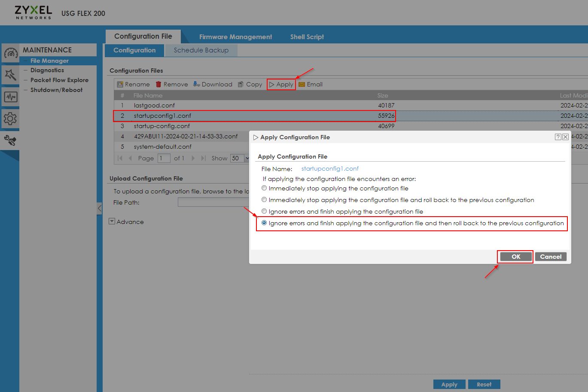Screen dimensions: 588x392
Task: Click OK in the Apply Configuration File dialog
Action: coord(515,257)
